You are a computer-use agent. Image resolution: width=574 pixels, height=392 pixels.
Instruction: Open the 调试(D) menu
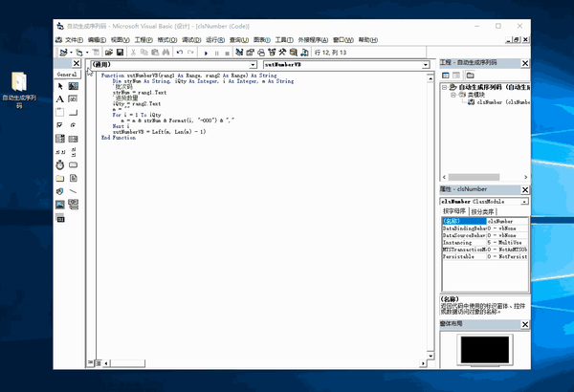coord(191,40)
